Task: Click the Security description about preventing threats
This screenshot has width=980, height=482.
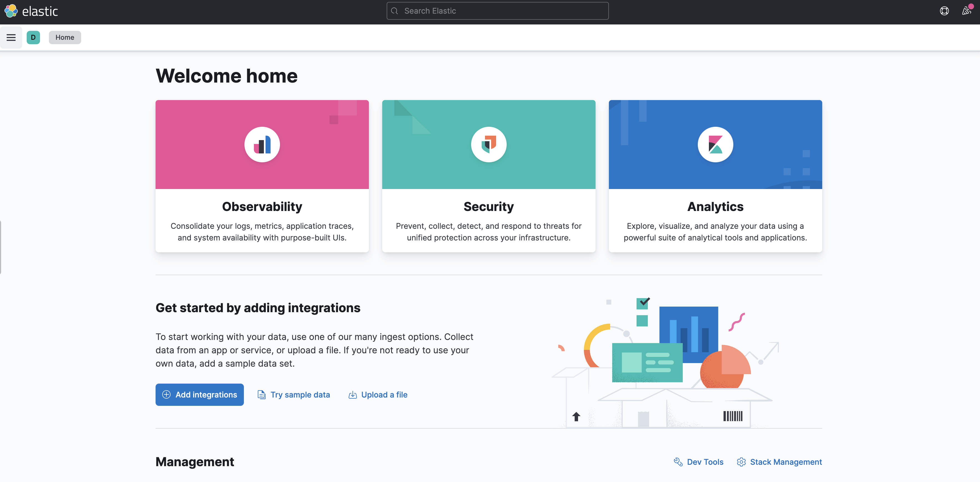Action: click(x=489, y=232)
